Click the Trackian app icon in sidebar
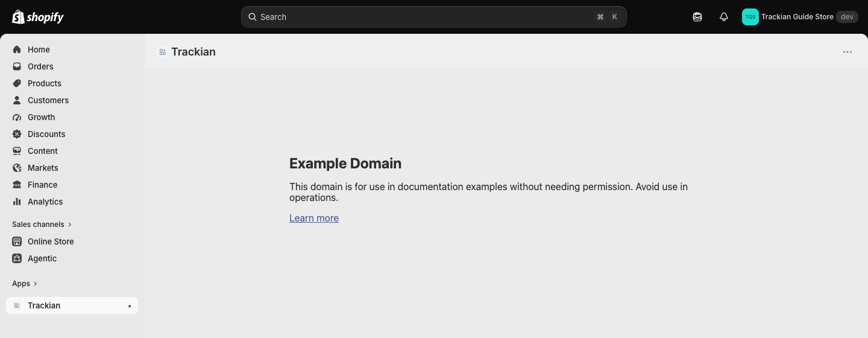 tap(17, 305)
